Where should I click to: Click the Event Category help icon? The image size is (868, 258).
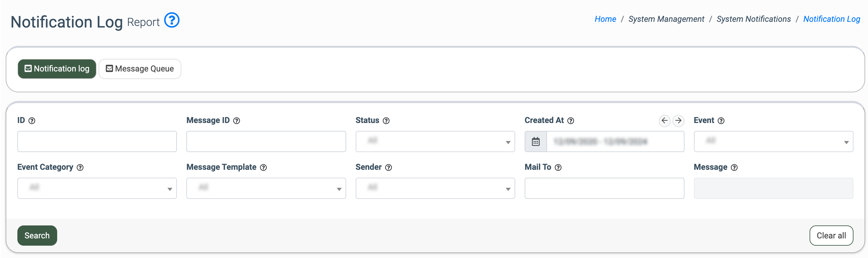click(80, 168)
